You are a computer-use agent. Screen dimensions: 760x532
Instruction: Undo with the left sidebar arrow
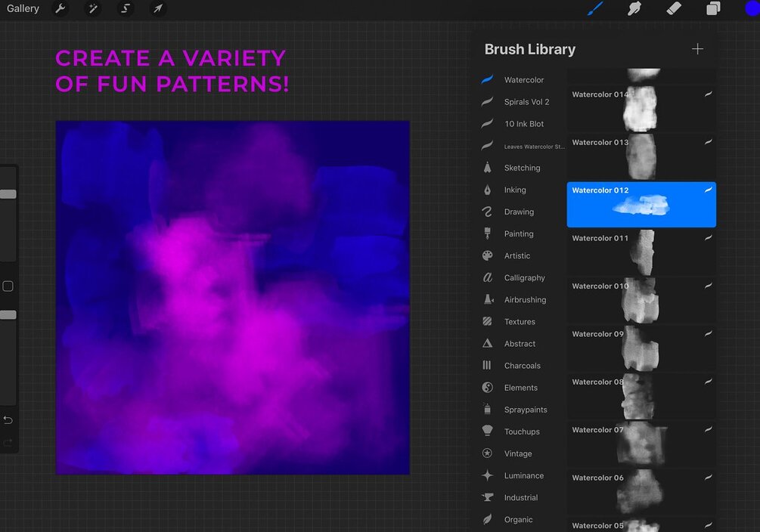8,420
